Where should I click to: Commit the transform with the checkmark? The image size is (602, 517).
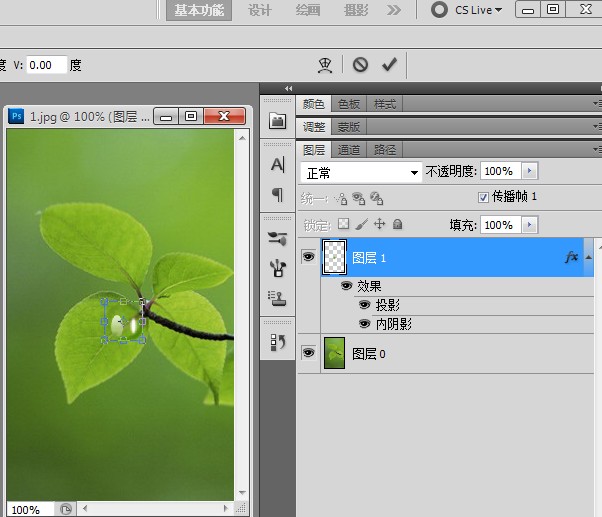tap(389, 64)
